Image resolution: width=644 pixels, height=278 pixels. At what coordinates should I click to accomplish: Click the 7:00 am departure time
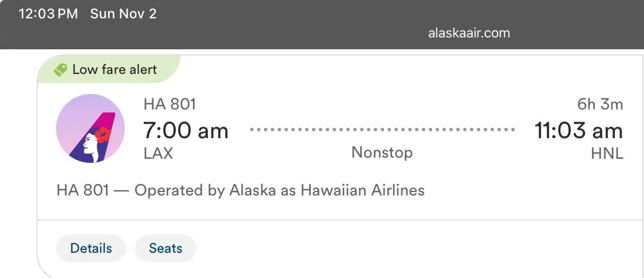pyautogui.click(x=185, y=131)
